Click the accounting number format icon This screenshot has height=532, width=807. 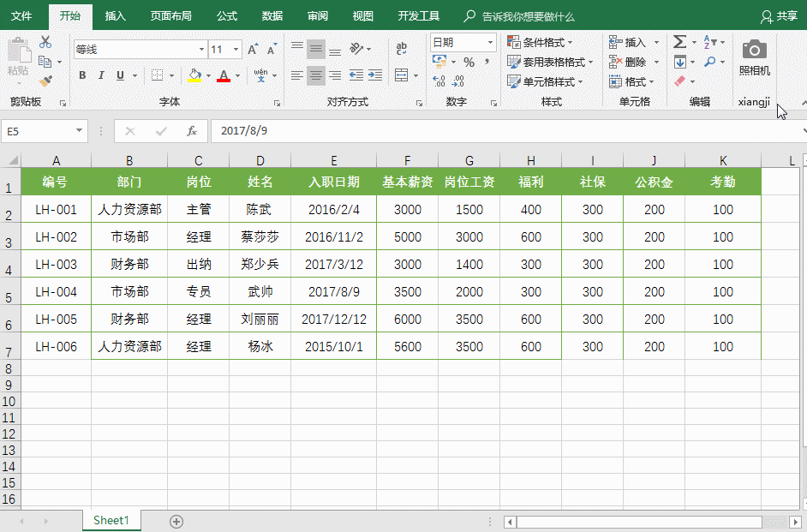[x=439, y=63]
